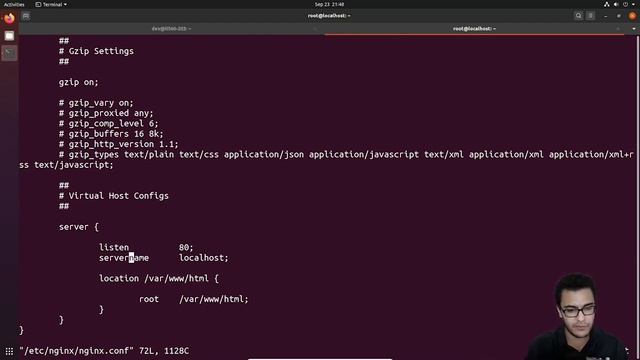This screenshot has height=360, width=640.
Task: Click the '/var/www/html;' root path value
Action: click(213, 299)
